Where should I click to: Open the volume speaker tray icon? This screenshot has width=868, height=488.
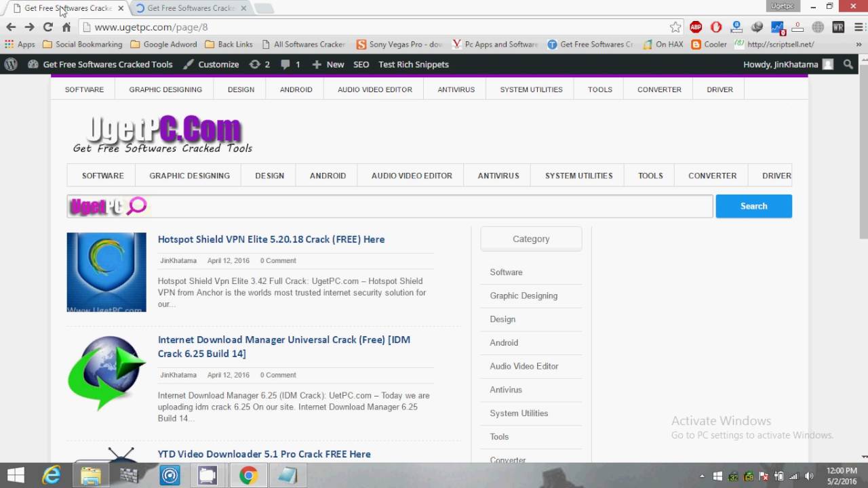(x=808, y=476)
